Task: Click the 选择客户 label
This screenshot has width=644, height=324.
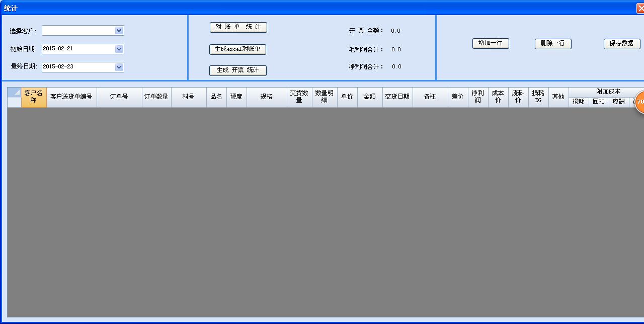Action: click(x=23, y=31)
